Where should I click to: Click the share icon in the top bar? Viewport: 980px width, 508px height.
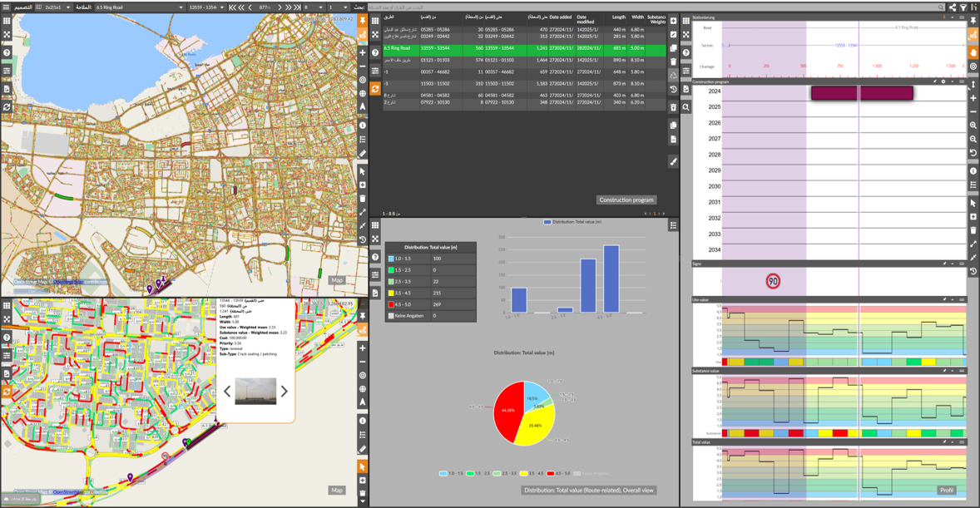[953, 7]
